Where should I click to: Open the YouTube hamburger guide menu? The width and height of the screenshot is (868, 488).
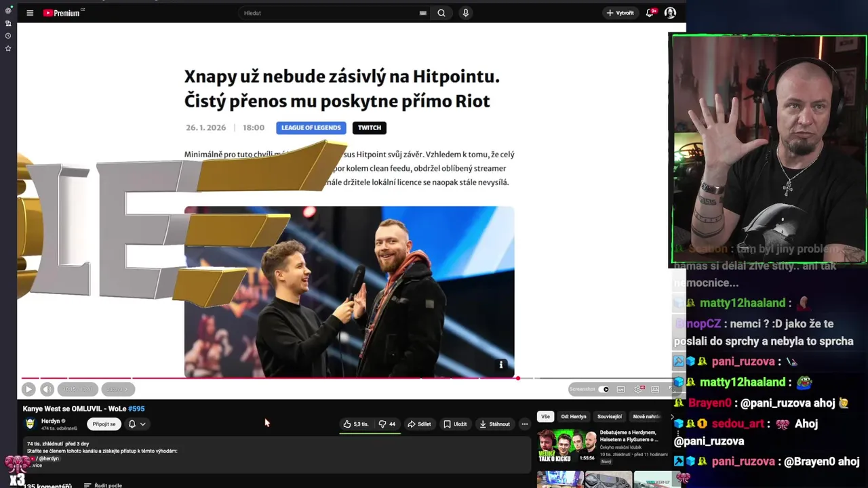pos(30,13)
